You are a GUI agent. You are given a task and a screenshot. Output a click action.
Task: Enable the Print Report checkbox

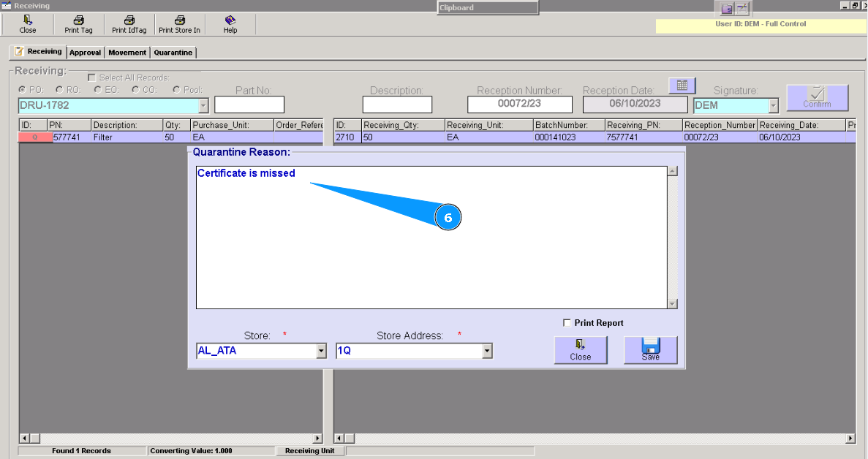tap(567, 322)
